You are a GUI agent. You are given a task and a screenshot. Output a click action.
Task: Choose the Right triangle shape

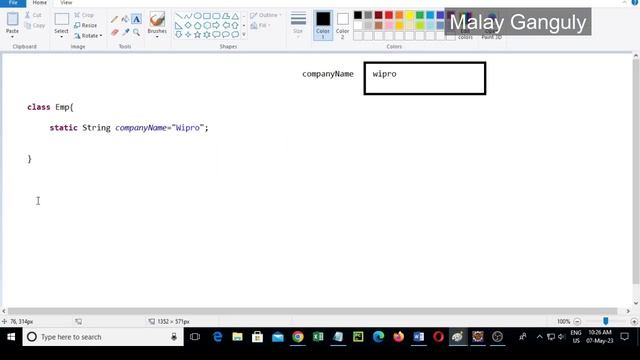coord(178,26)
